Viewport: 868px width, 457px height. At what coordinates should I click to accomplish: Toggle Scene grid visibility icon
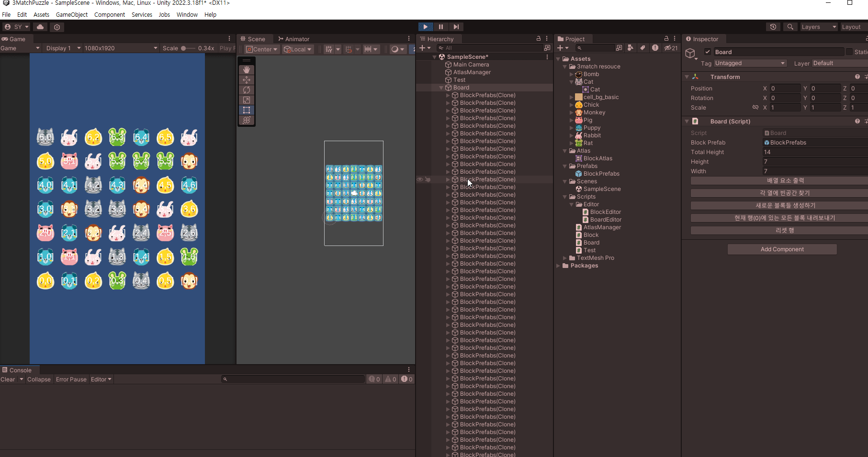pos(328,49)
